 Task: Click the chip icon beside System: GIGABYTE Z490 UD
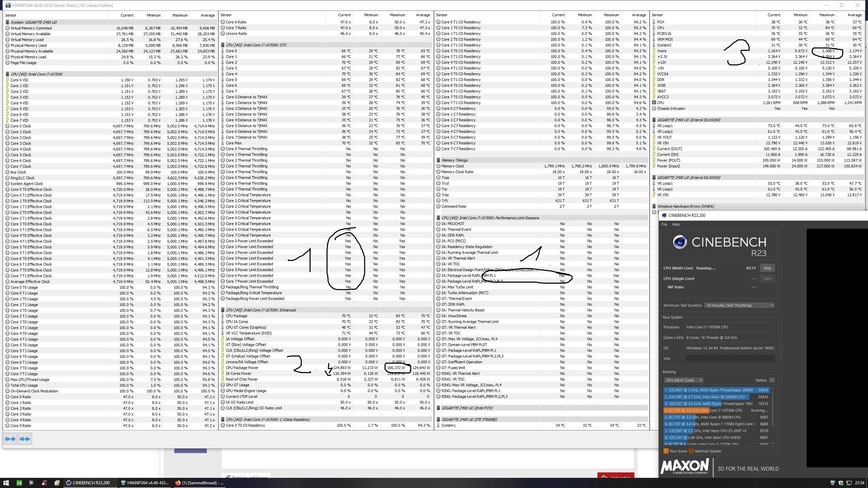pyautogui.click(x=7, y=22)
